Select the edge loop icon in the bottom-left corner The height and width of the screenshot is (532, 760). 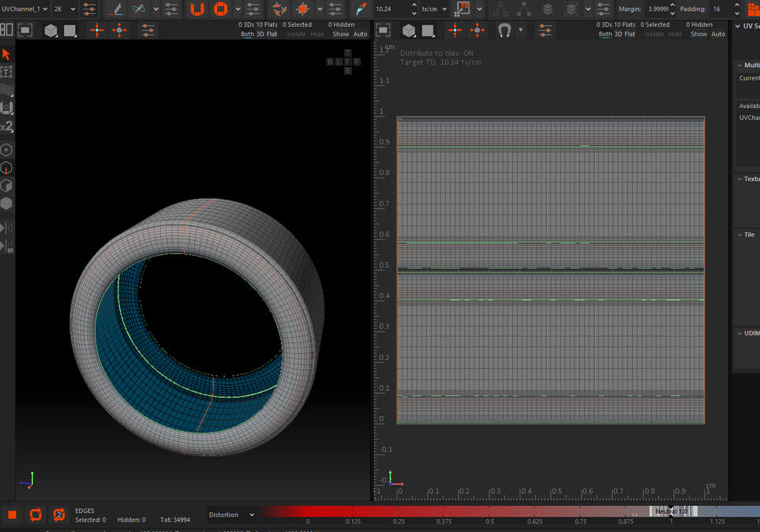(x=36, y=514)
